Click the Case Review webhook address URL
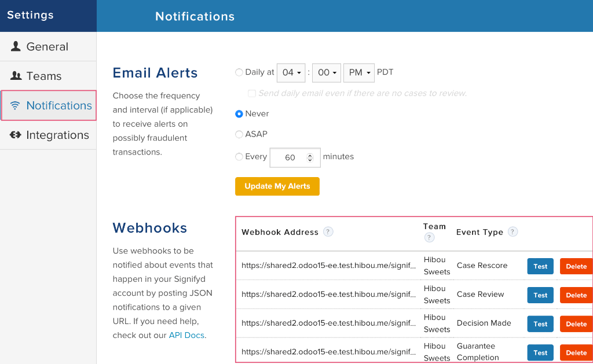Screen dimensions: 593x364 329,294
